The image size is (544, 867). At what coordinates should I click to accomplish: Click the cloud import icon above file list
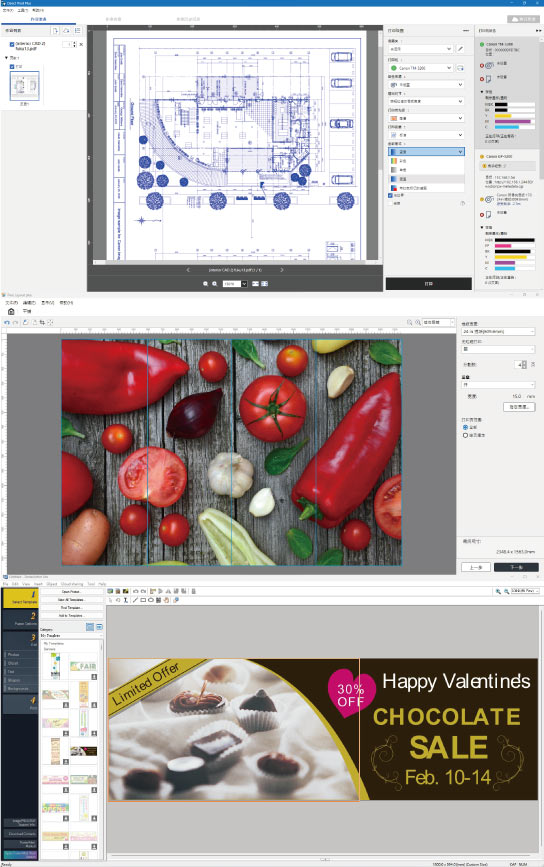[66, 30]
